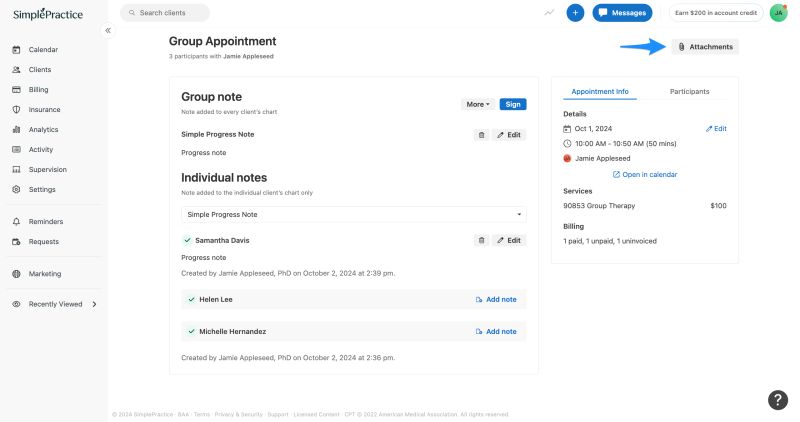Collapse the sidebar with the double chevron

(108, 31)
